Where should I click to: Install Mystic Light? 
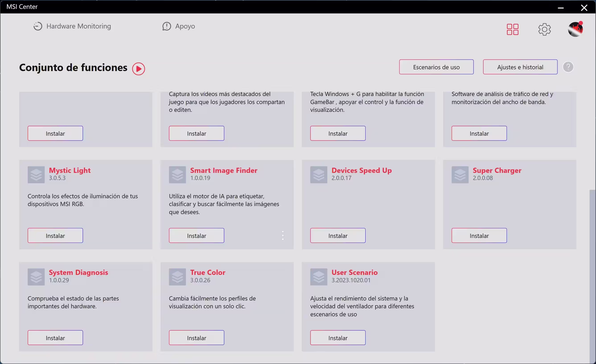click(55, 235)
